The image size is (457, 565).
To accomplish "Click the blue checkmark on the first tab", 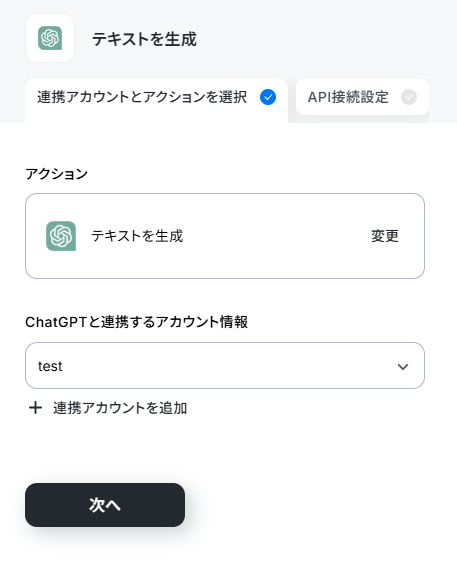I will point(268,97).
